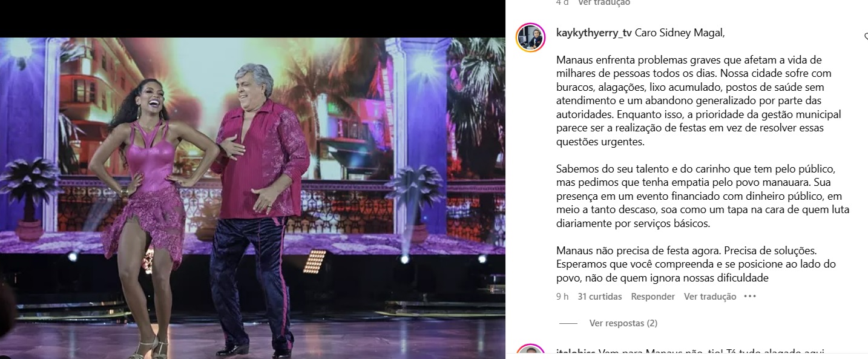Click italobiss profile avatar at bottom
Viewport: 868px width, 359px height.
pos(531,352)
